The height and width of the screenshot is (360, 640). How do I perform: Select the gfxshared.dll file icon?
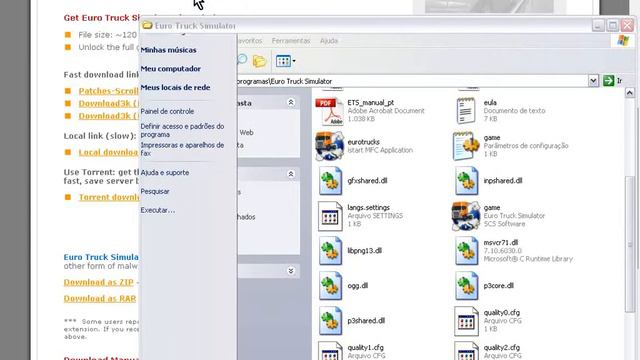click(x=330, y=181)
